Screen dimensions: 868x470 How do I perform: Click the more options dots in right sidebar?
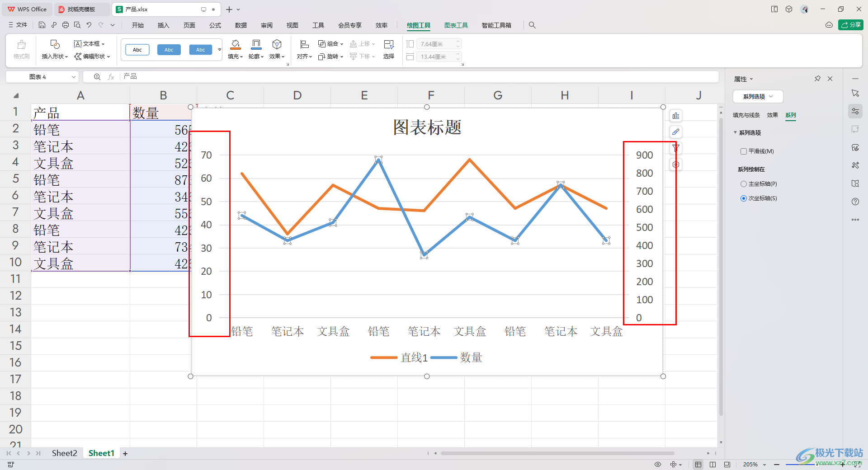point(855,220)
